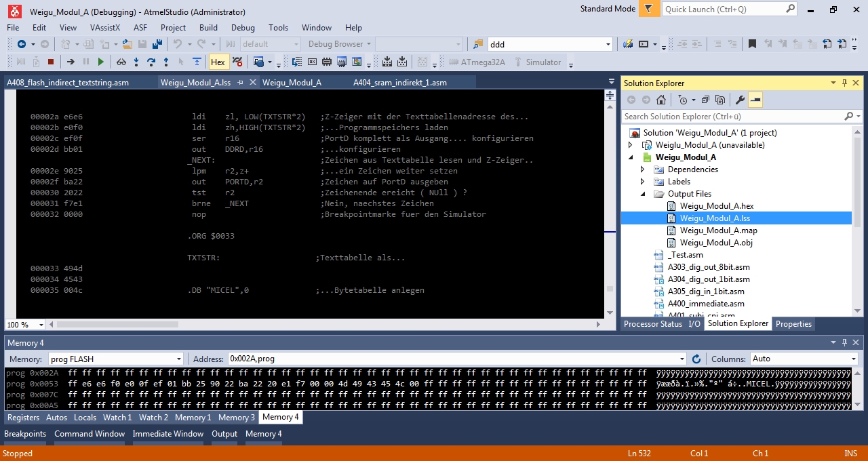
Task: Click the Save All icon
Action: 157,44
